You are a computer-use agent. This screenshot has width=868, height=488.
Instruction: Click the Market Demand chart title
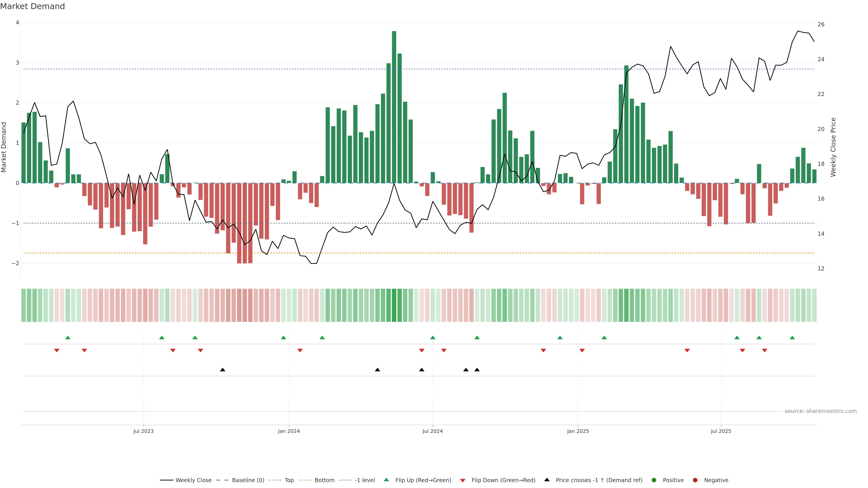point(32,6)
